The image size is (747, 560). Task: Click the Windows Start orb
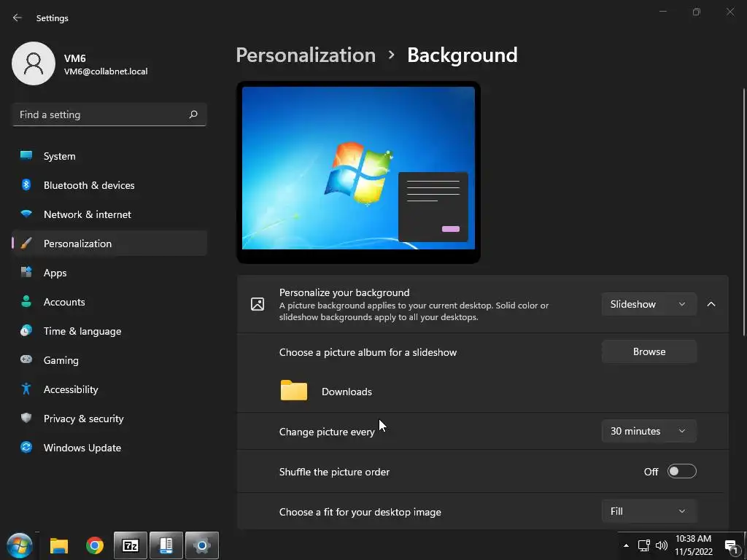point(20,545)
